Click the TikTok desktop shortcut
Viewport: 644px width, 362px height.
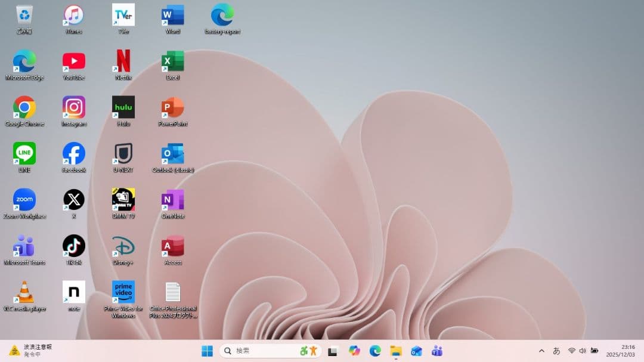click(x=74, y=246)
